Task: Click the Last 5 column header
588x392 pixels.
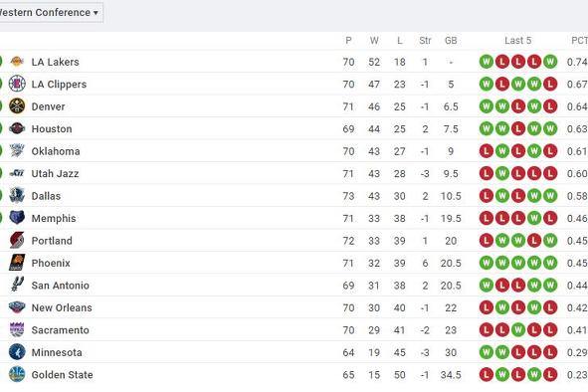Action: pos(518,41)
